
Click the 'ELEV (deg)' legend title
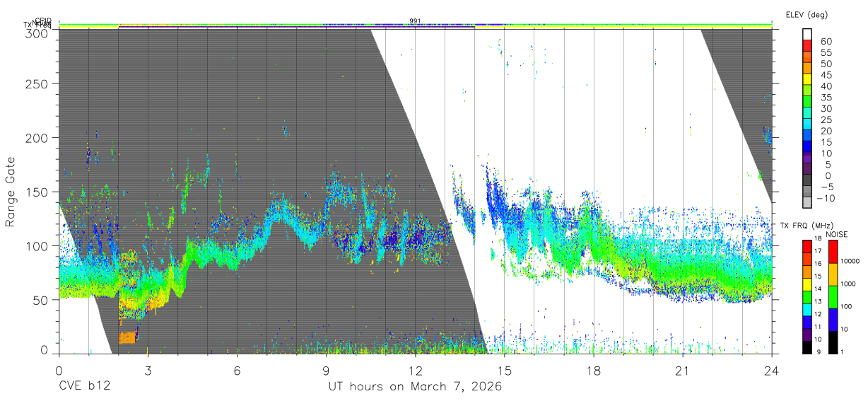[x=807, y=15]
